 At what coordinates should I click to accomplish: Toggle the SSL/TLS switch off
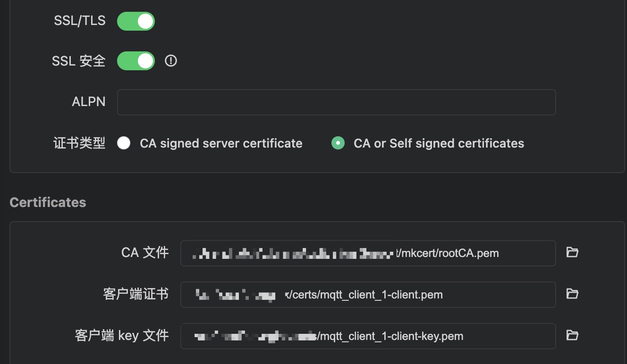[x=136, y=21]
